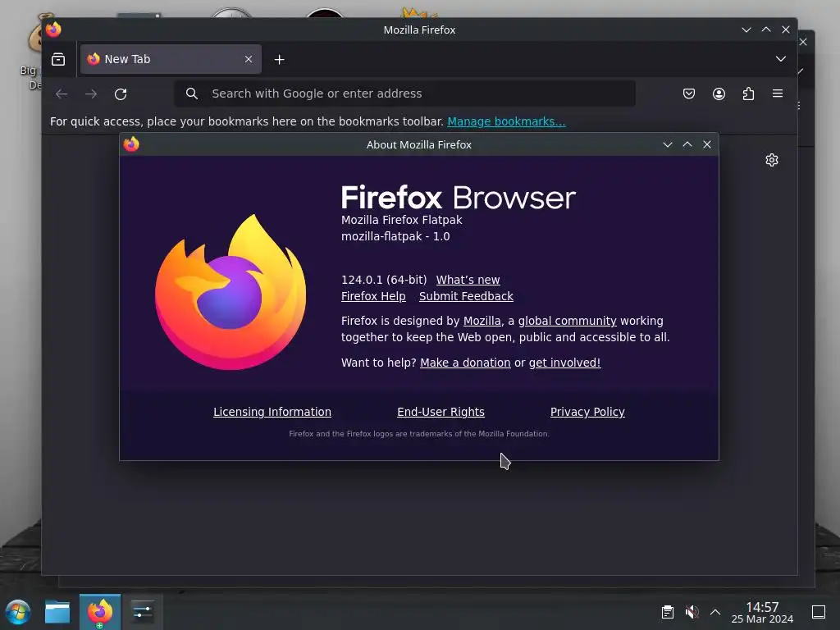Open the Firefox account icon
The width and height of the screenshot is (840, 630).
coord(719,94)
